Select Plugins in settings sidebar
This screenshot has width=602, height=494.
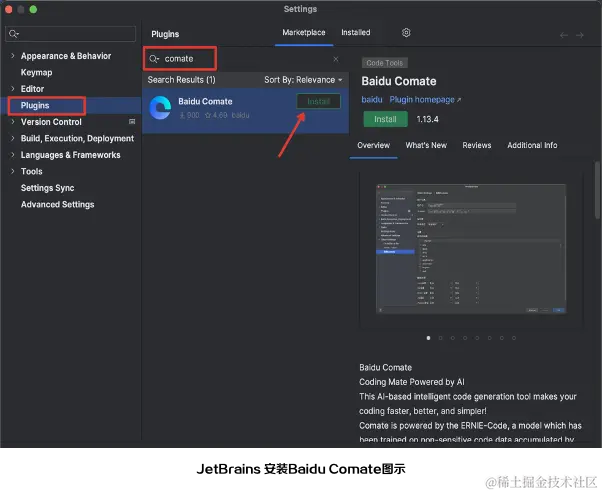[x=35, y=105]
